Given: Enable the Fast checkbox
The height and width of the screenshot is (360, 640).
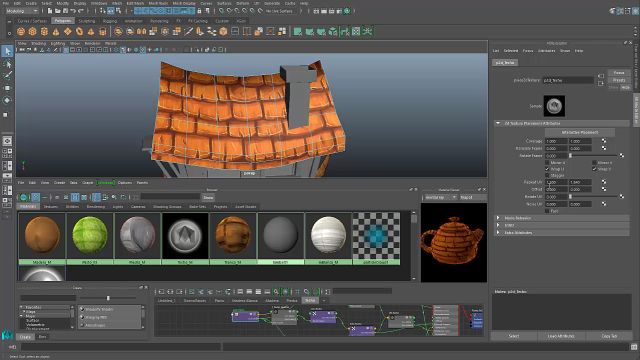Looking at the screenshot, I should tap(547, 211).
